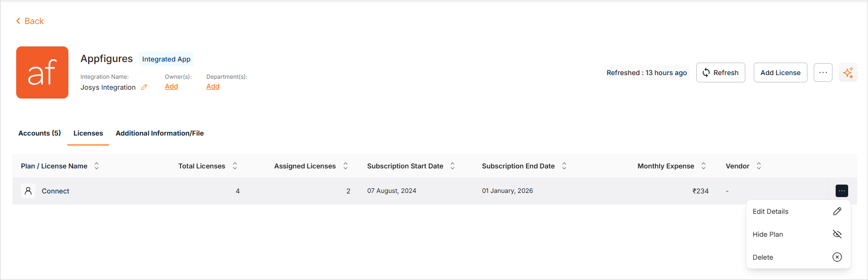Click the back chevron arrow icon
Image resolution: width=868 pixels, height=280 pixels.
(x=18, y=21)
